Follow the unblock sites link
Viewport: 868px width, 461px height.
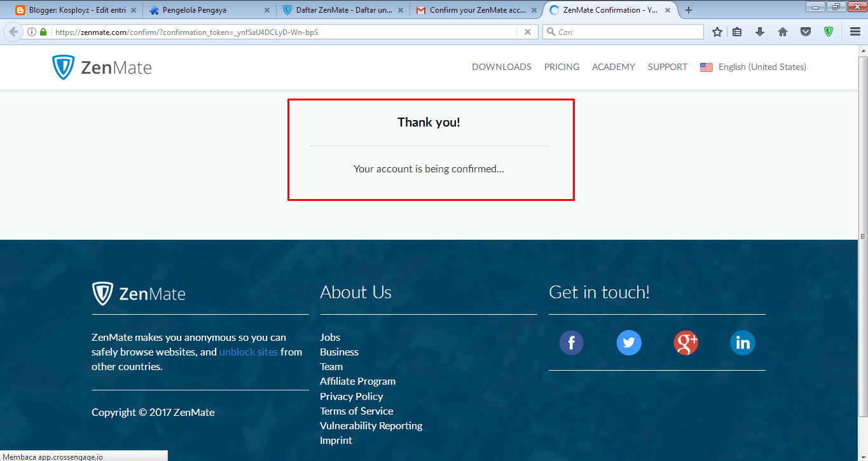[x=249, y=352]
